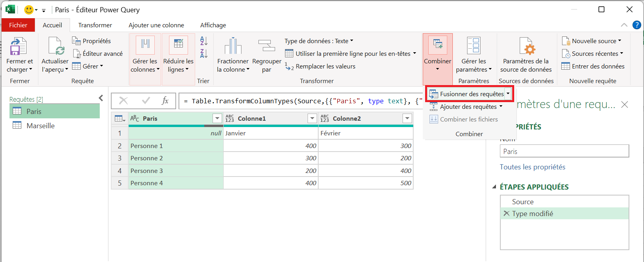Screen dimensions: 644x262
Task: Open the Colonne1 column filter dropdown
Action: 312,118
